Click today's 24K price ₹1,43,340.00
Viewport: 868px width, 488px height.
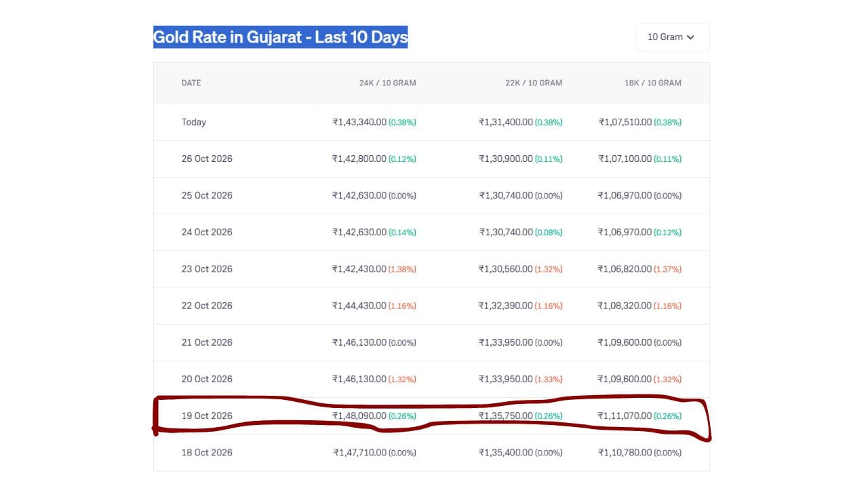click(x=359, y=122)
